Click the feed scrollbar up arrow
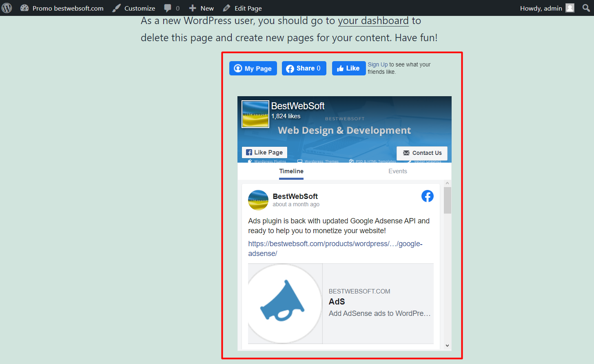594x364 pixels. (x=448, y=183)
